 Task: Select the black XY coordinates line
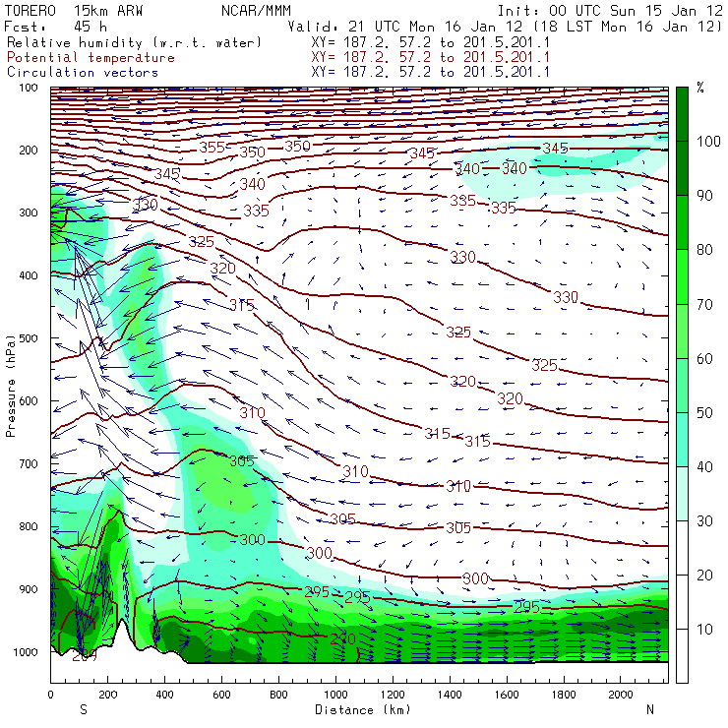click(430, 42)
